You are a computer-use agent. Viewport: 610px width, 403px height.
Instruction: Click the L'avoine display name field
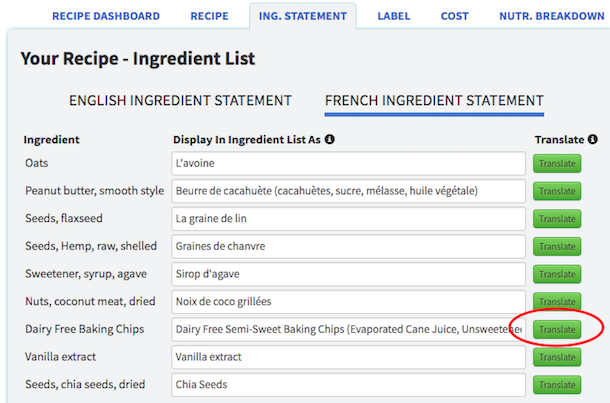(348, 163)
